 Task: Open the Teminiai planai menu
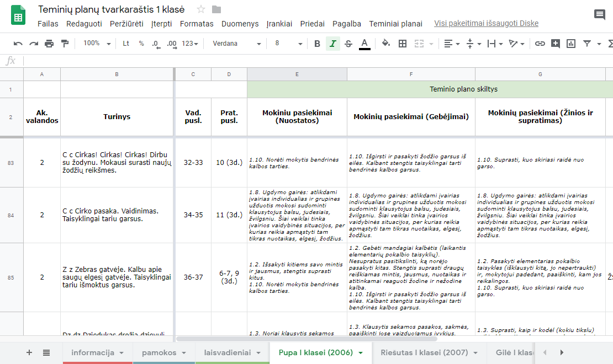[395, 24]
